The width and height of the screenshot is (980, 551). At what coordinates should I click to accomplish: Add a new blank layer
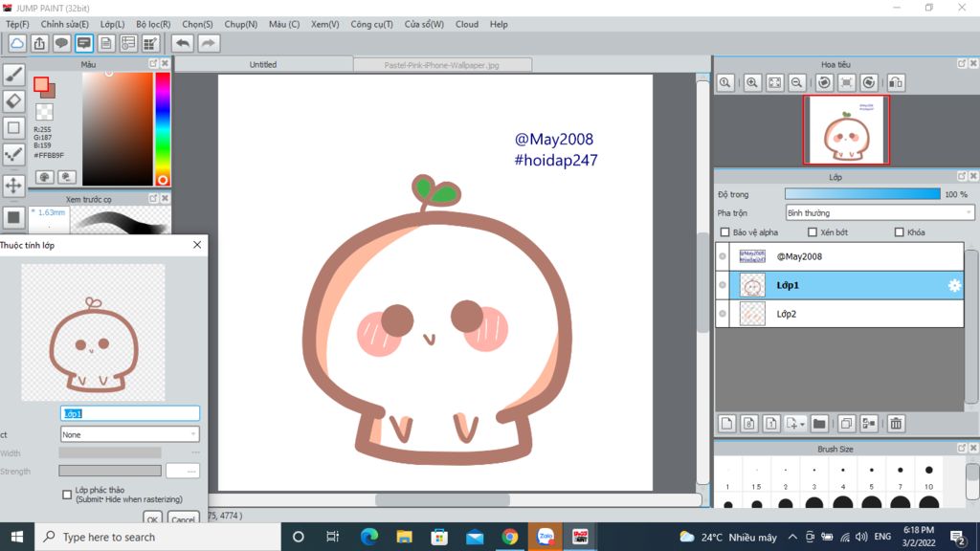(726, 424)
